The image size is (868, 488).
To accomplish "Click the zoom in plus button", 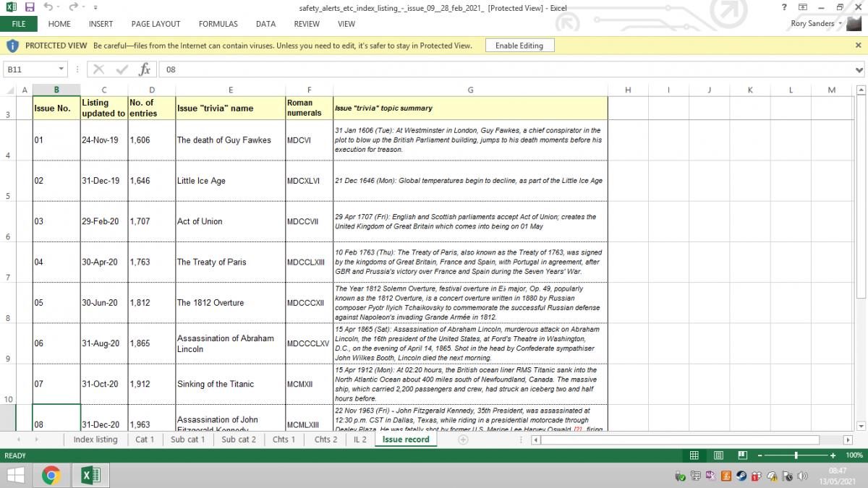I will tap(833, 455).
